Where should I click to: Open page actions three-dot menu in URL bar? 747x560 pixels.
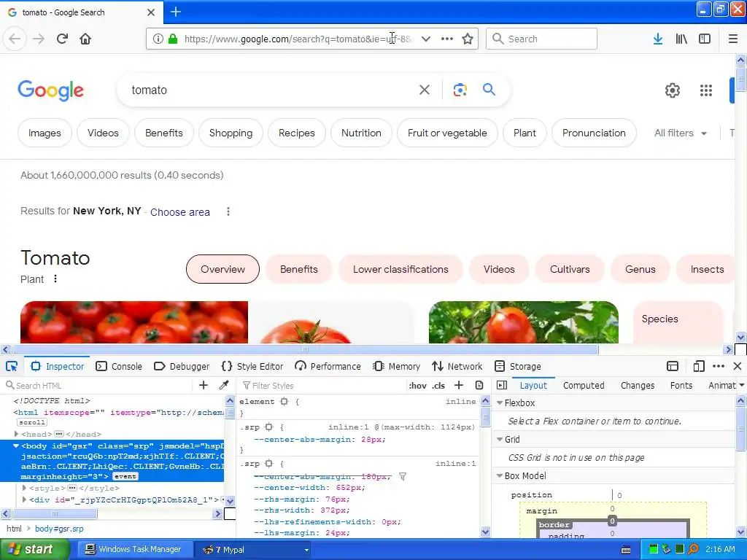[x=447, y=39]
